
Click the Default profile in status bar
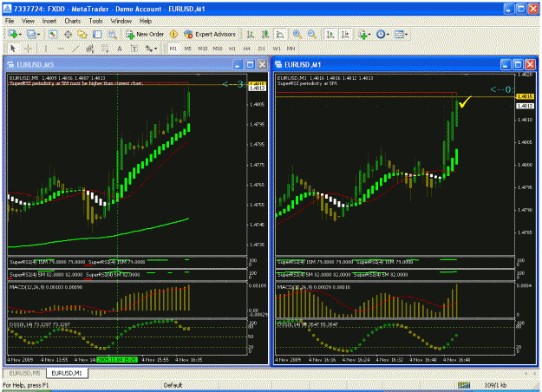pos(173,385)
